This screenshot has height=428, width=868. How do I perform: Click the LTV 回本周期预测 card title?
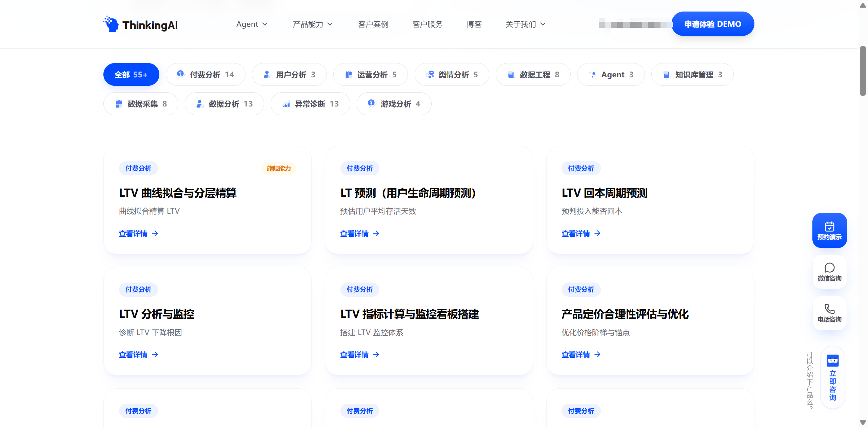click(x=605, y=193)
